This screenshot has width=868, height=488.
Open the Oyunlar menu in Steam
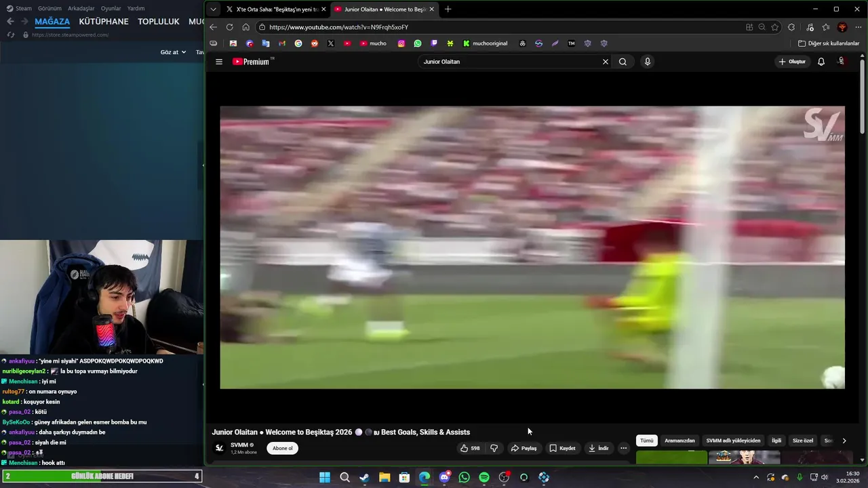[111, 9]
